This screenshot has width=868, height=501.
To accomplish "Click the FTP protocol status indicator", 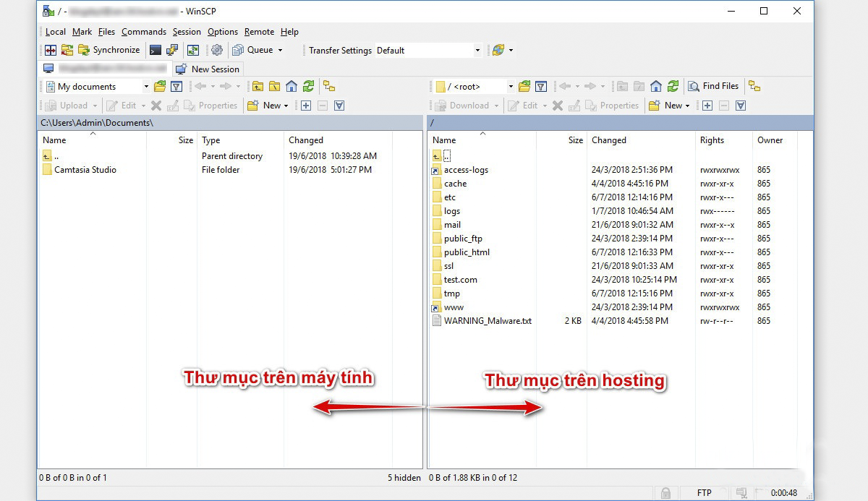I will pyautogui.click(x=704, y=492).
